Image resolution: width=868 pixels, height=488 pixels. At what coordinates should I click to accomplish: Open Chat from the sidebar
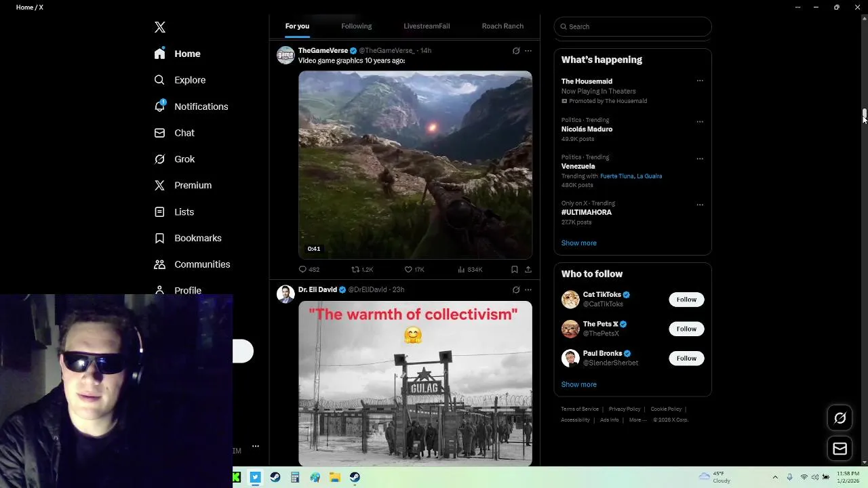click(x=174, y=133)
